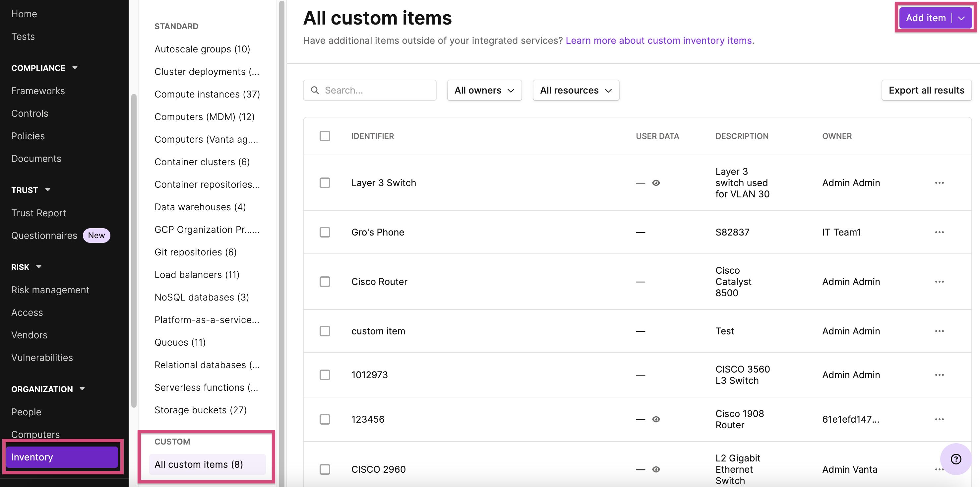The width and height of the screenshot is (980, 487).
Task: Tick the select-all checkbox in header
Action: 325,136
